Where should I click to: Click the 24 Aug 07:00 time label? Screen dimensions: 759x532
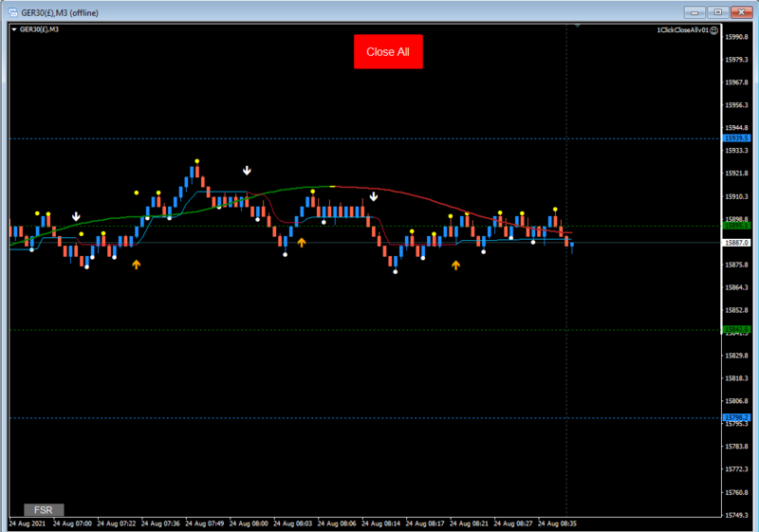pos(72,523)
